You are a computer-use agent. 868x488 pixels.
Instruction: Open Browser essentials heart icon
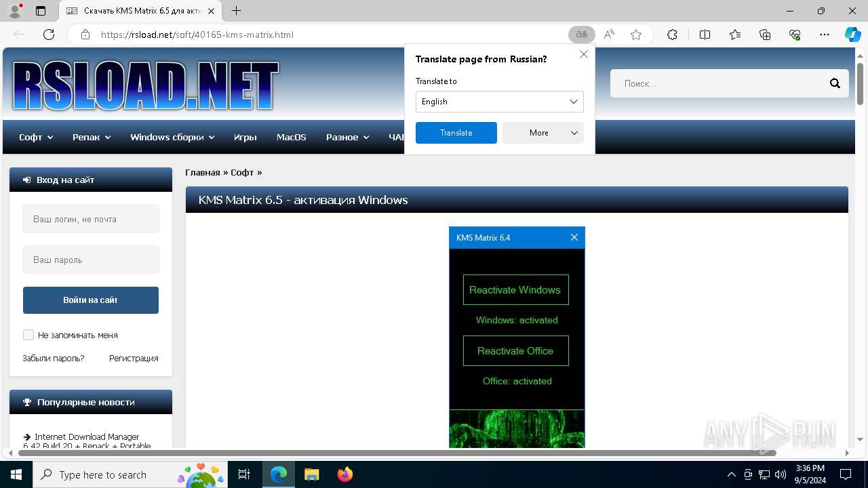click(x=795, y=35)
